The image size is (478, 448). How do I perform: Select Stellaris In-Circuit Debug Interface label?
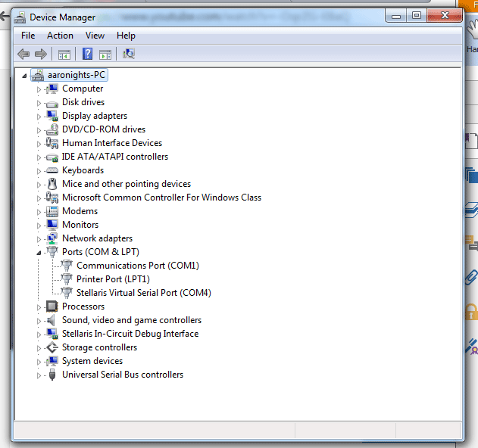[x=130, y=334]
